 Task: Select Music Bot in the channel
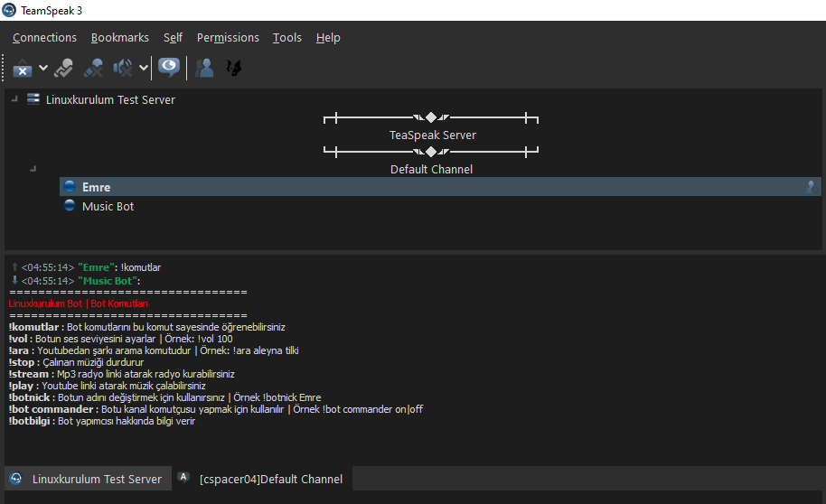pyautogui.click(x=108, y=207)
